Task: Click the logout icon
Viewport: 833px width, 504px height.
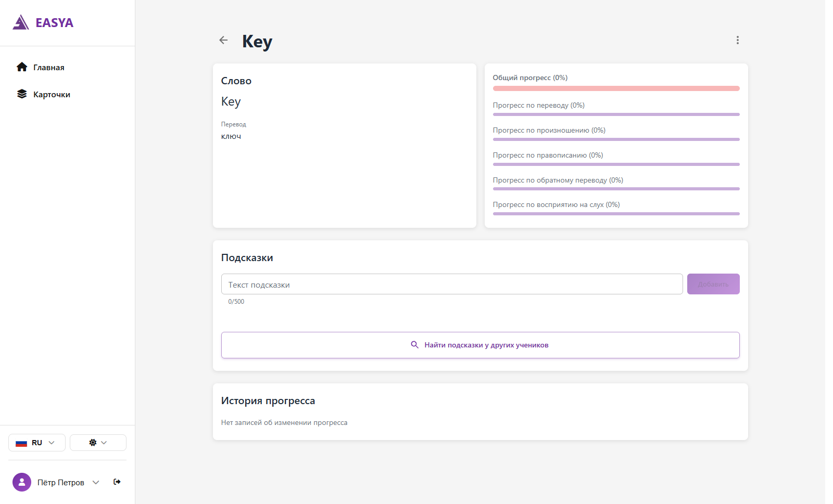Action: (117, 482)
